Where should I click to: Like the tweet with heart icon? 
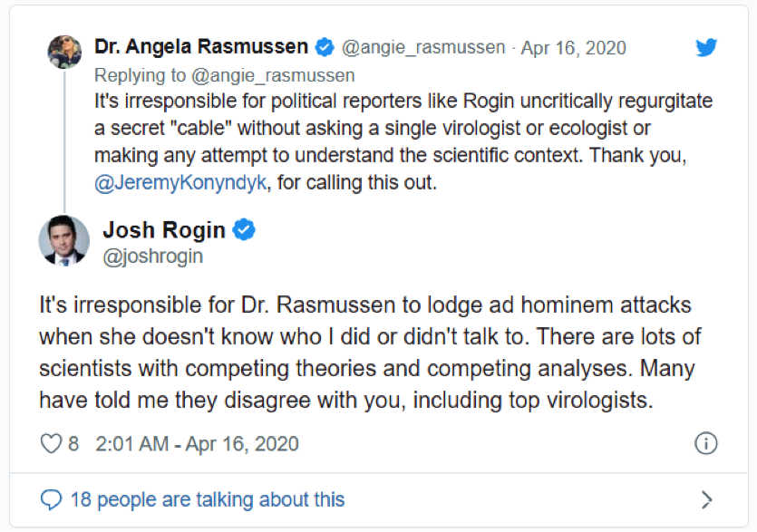click(x=51, y=444)
